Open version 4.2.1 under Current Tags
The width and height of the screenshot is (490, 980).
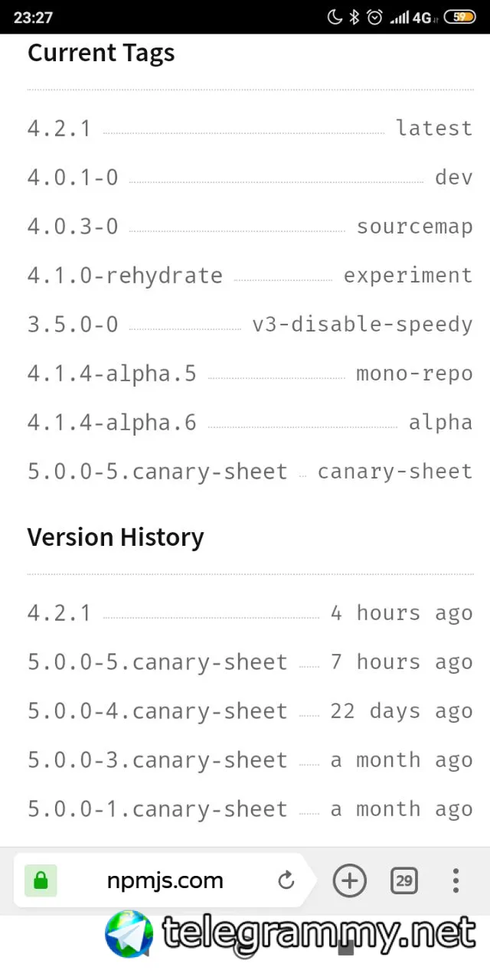59,129
